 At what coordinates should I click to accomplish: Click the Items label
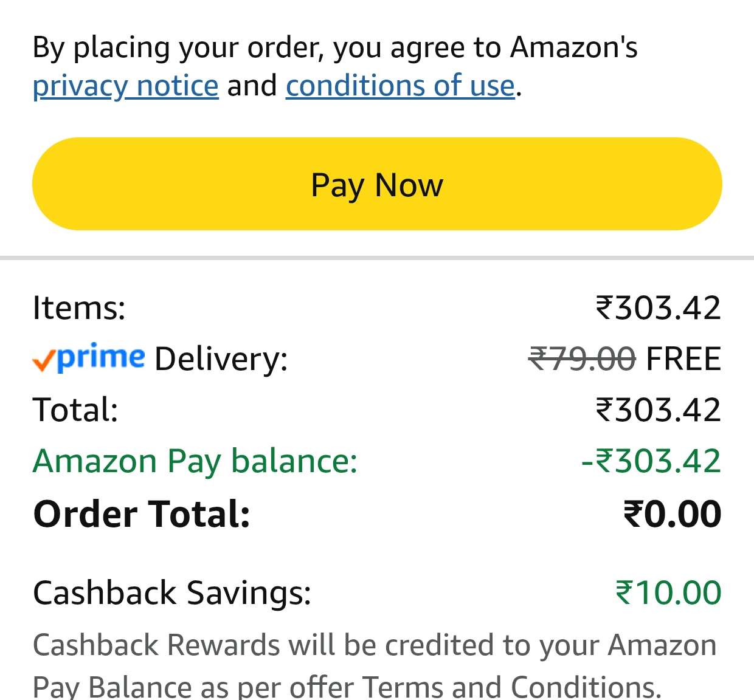[x=79, y=307]
